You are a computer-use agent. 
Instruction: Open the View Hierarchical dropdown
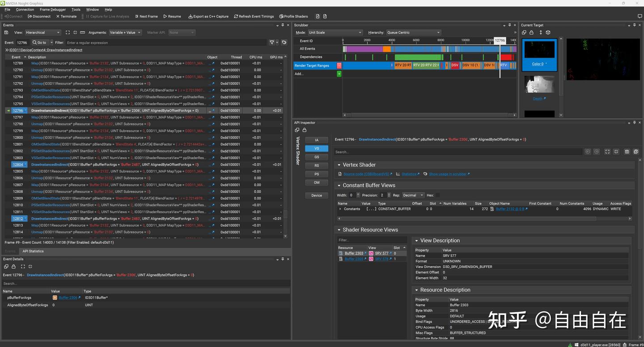click(43, 32)
